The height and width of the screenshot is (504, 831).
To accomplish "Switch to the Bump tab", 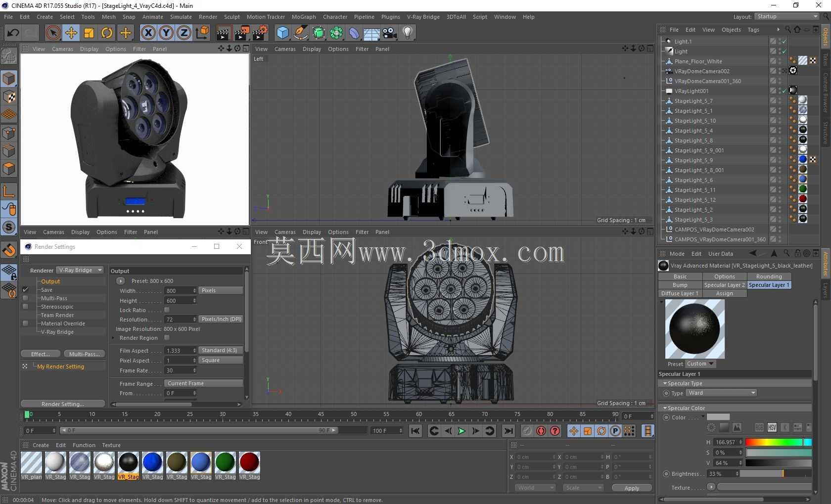I will 680,285.
